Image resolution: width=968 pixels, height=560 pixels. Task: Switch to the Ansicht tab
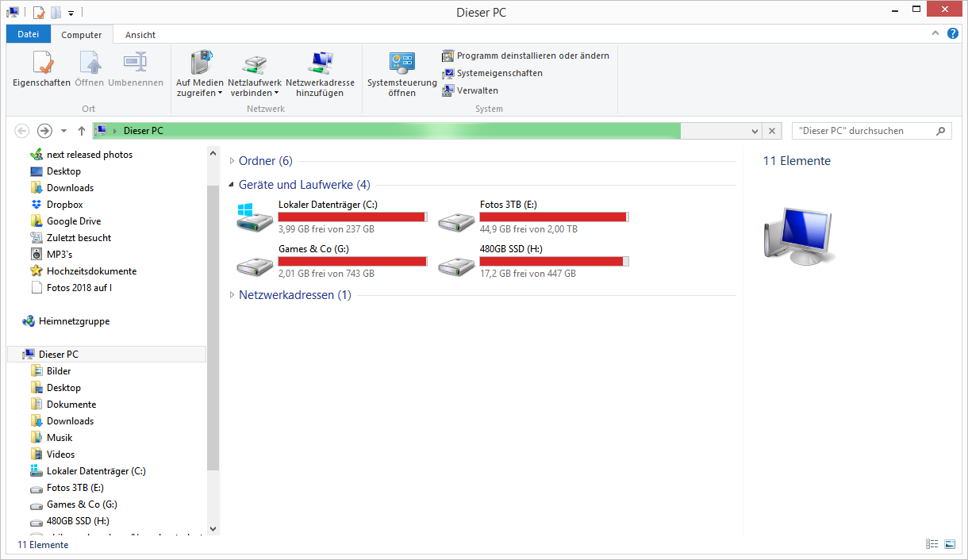(140, 35)
